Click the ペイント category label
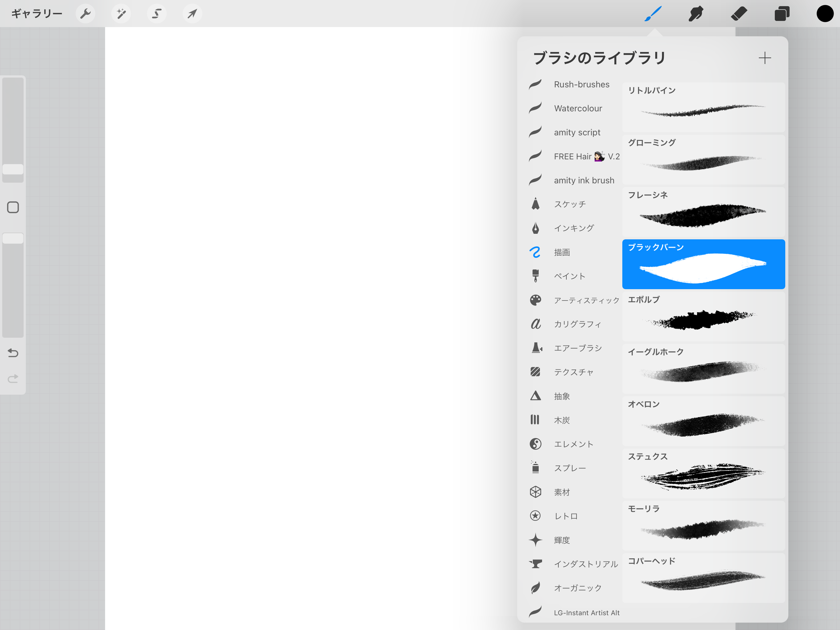This screenshot has width=840, height=630. pyautogui.click(x=570, y=276)
